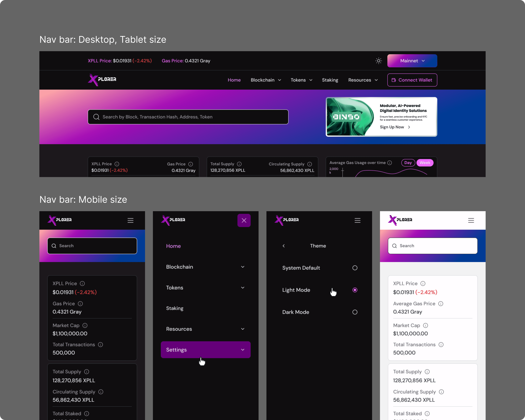Click the Search by Block, Transaction Hash field
This screenshot has height=420, width=525.
point(188,117)
